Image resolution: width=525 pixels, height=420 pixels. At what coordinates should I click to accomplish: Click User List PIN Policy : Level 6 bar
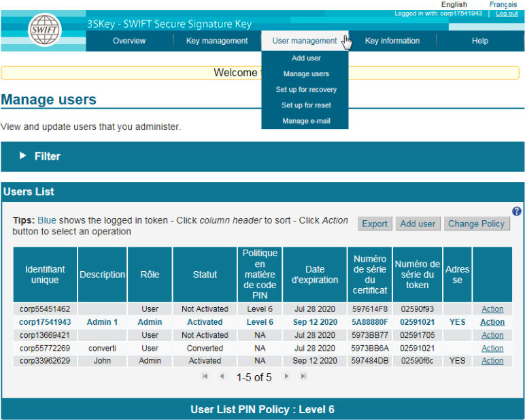click(x=262, y=409)
